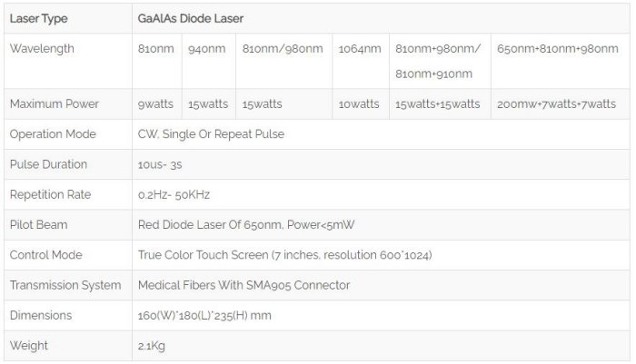Screen dimensions: 636x364
Task: Select the 650nm+810nm+980nm wavelength cell
Action: click(557, 48)
